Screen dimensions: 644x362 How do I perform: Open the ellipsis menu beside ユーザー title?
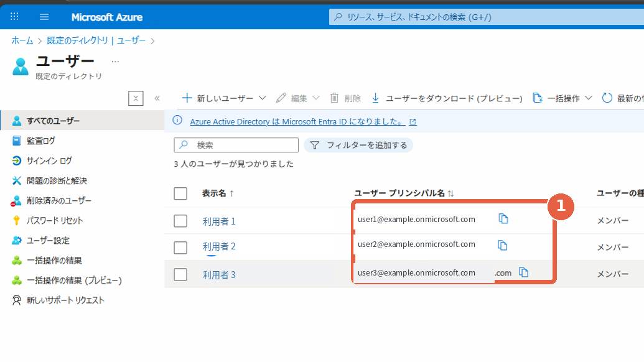115,62
